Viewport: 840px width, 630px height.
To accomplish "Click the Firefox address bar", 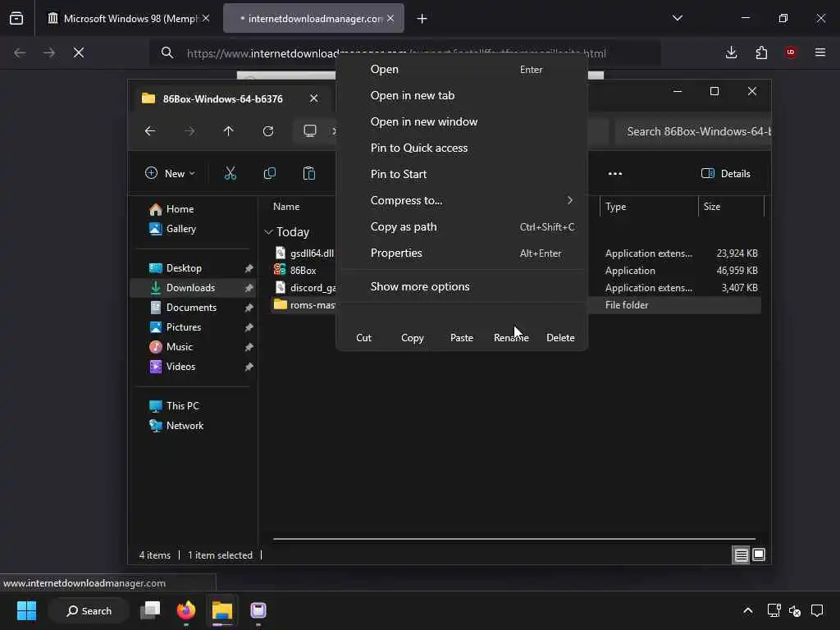I will pos(404,53).
